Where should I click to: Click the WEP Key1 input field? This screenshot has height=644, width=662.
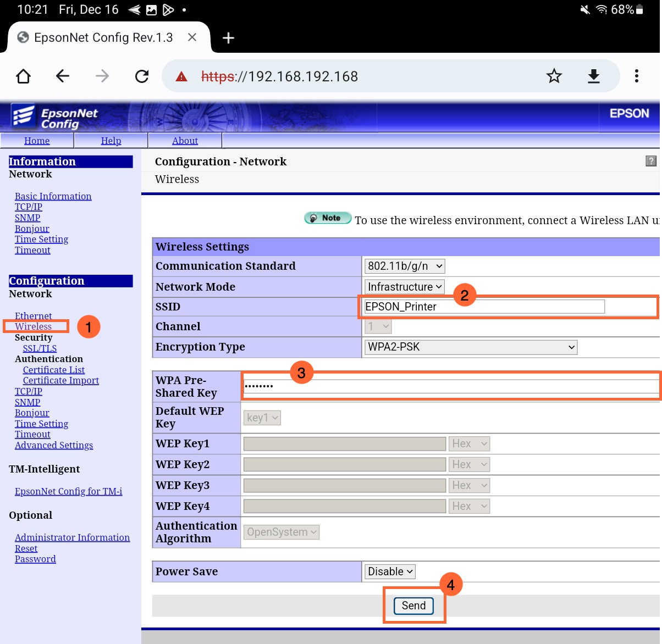point(345,443)
